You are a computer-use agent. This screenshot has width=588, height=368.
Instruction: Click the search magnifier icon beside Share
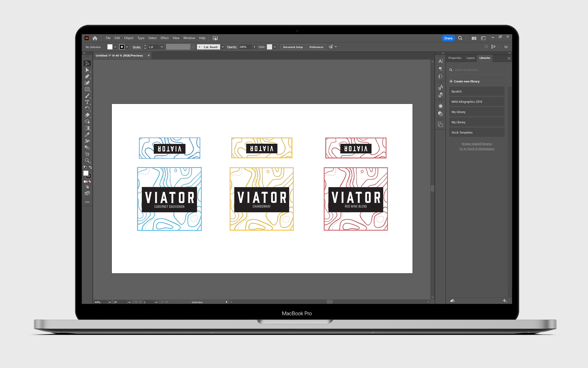pos(460,38)
